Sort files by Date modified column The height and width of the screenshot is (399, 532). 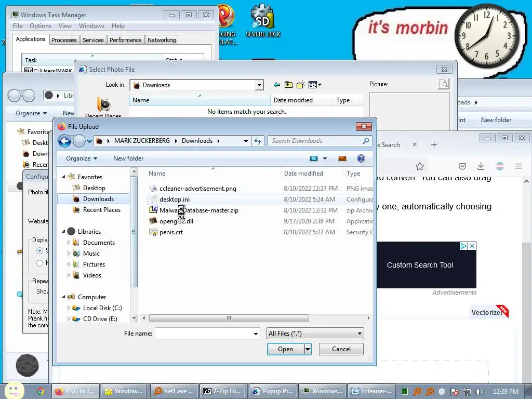click(303, 174)
